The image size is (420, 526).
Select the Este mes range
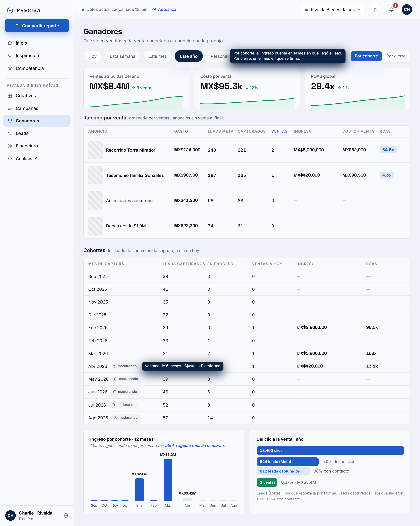click(x=157, y=56)
